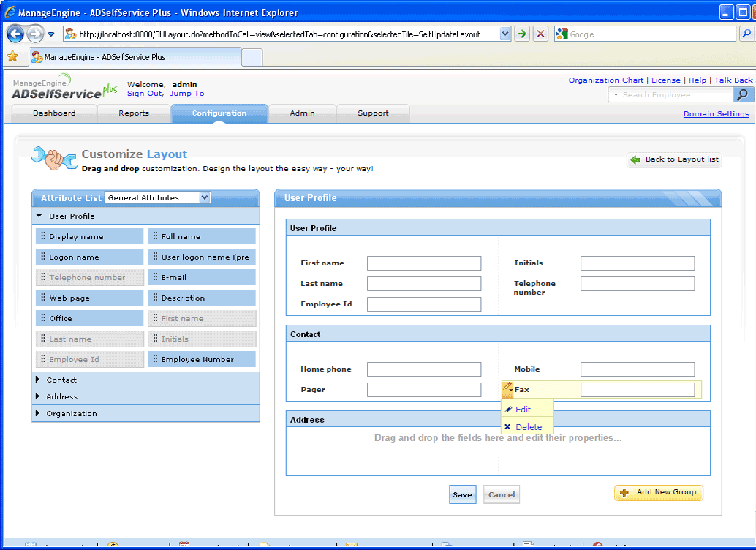Select the Office attribute tile
Viewport: 756px width, 550px height.
tap(90, 318)
